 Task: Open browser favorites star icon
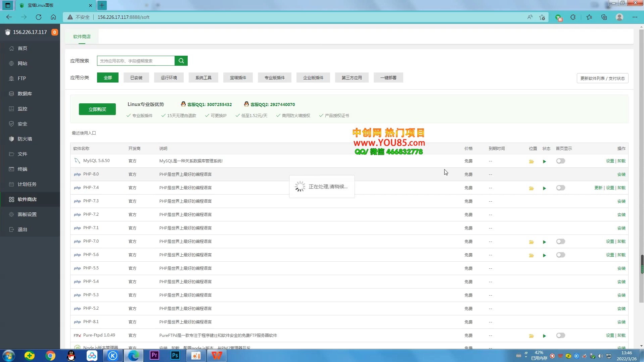click(x=589, y=17)
